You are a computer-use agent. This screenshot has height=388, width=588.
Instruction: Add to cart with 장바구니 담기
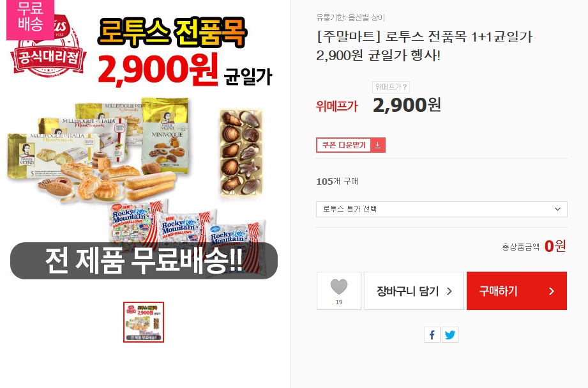tap(414, 291)
